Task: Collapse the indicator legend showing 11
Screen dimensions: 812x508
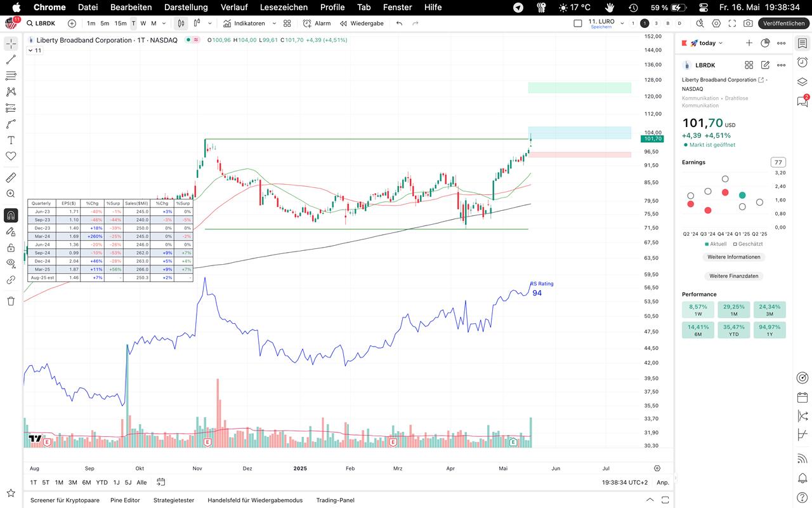Action: pyautogui.click(x=30, y=50)
